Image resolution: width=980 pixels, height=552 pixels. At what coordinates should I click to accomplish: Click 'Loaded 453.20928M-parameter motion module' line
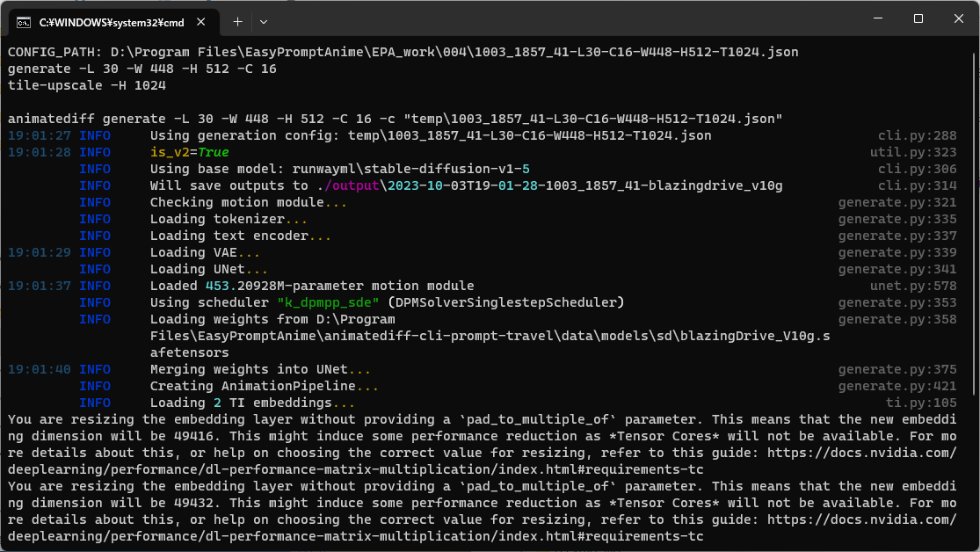pos(312,286)
